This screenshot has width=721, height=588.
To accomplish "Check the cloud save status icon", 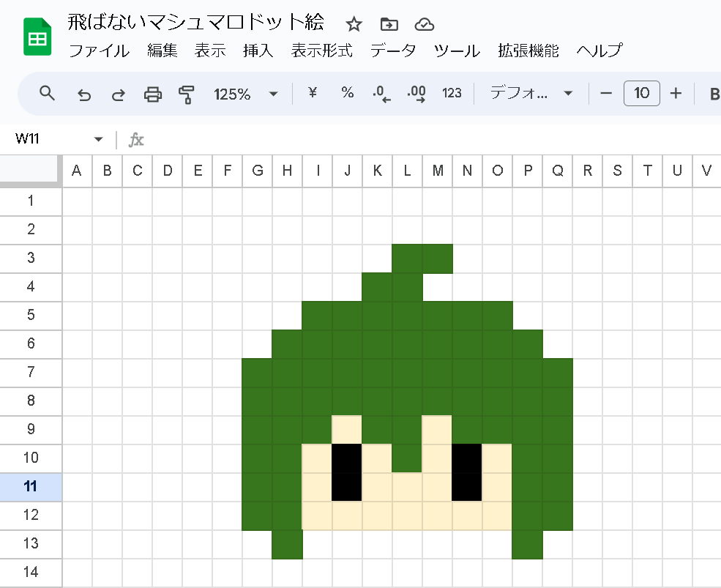I will [x=424, y=24].
